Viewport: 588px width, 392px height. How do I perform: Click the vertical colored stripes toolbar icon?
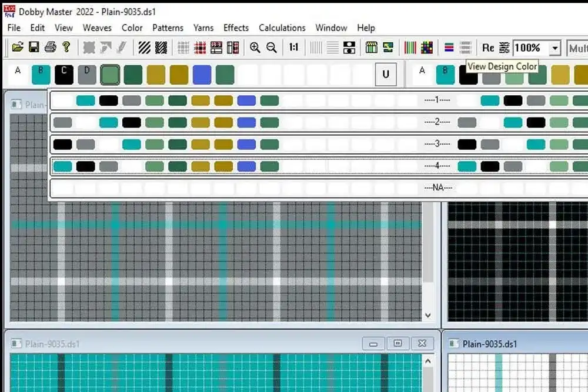pyautogui.click(x=410, y=48)
